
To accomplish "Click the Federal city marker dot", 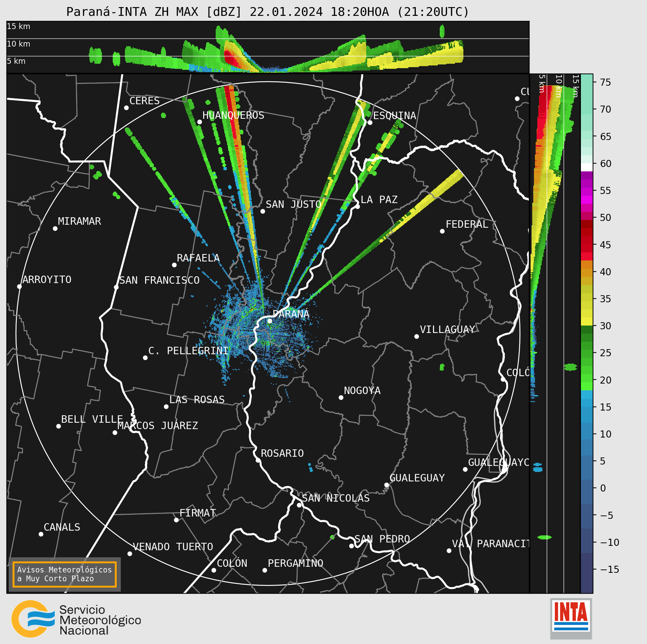I will (442, 231).
